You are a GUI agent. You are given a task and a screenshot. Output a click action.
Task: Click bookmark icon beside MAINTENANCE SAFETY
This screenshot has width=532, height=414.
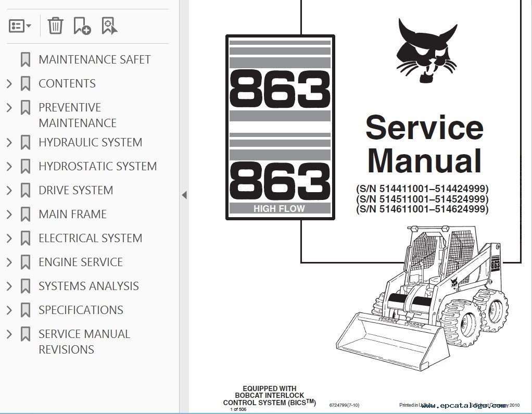[x=26, y=59]
